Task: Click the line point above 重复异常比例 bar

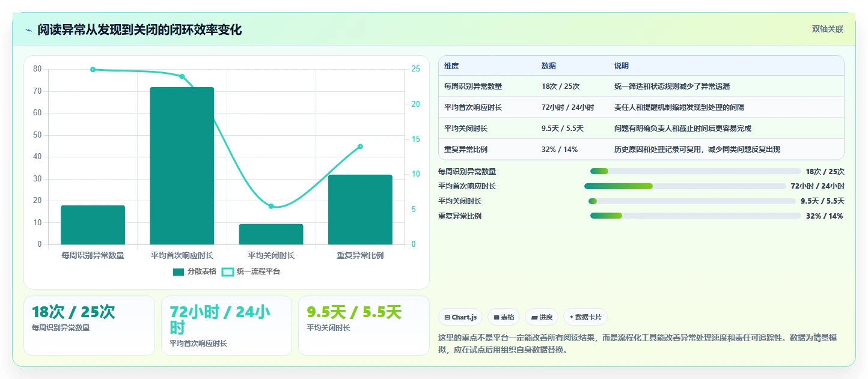Action: (360, 147)
